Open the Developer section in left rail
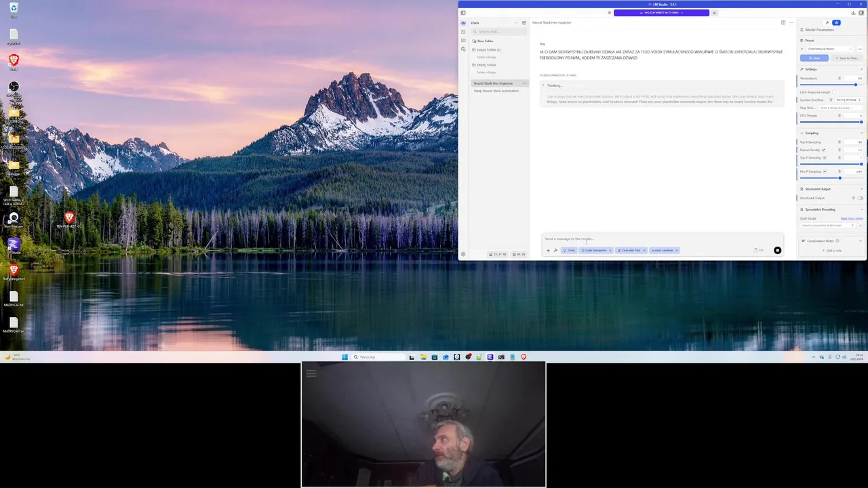The width and height of the screenshot is (868, 488). pos(463,32)
